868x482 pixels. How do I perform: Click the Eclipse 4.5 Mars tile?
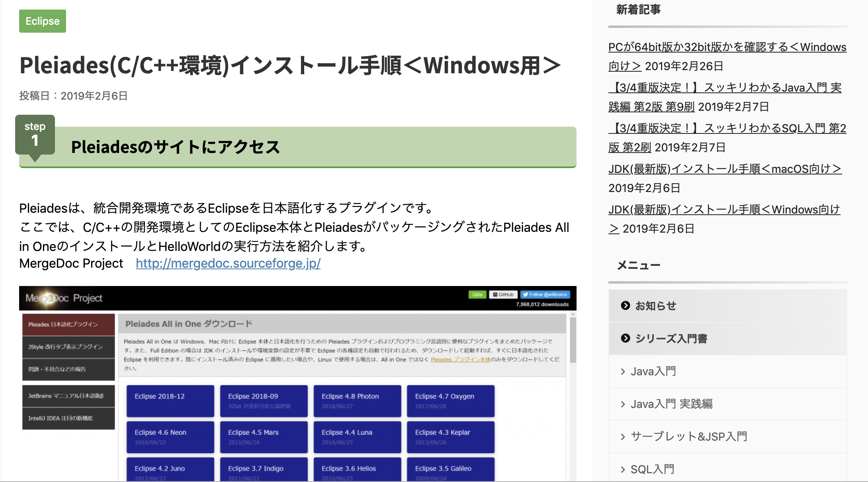pos(264,437)
